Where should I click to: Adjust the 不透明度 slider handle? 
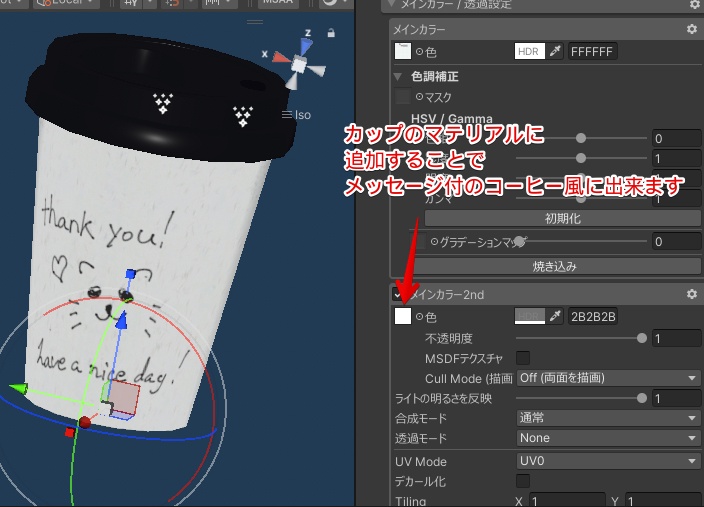[x=642, y=338]
